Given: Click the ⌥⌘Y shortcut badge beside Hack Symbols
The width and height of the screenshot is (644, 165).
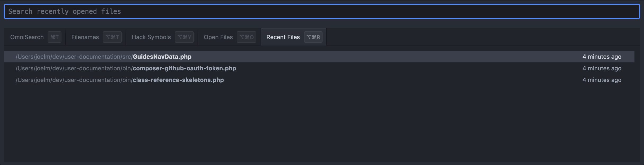Looking at the screenshot, I should 184,37.
